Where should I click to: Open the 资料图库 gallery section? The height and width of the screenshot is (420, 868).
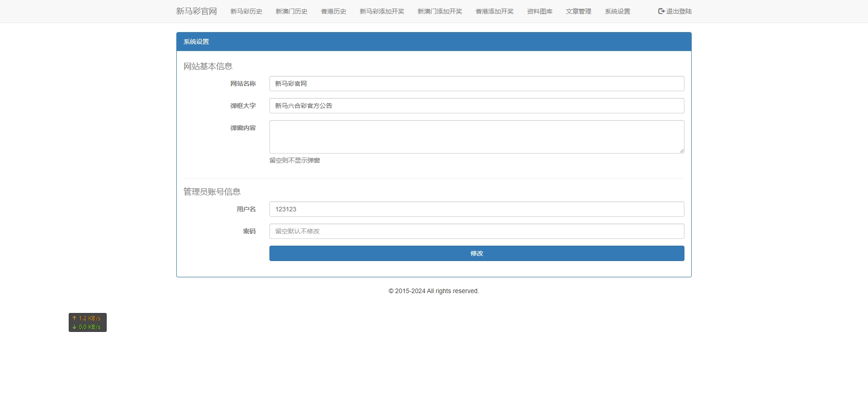tap(539, 11)
